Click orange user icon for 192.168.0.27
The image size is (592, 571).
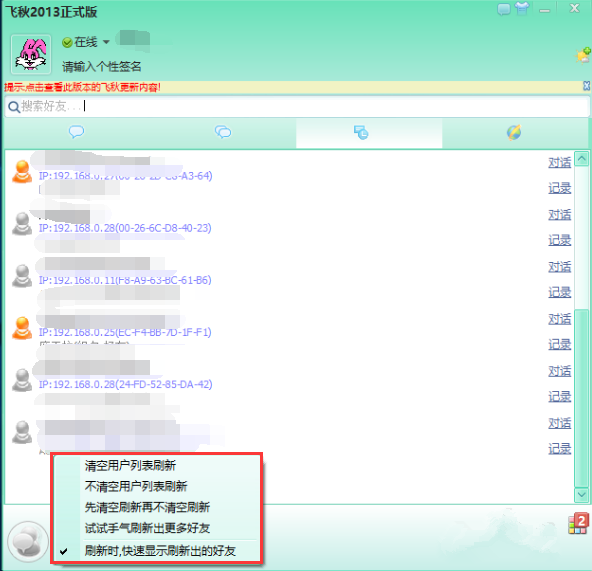22,171
